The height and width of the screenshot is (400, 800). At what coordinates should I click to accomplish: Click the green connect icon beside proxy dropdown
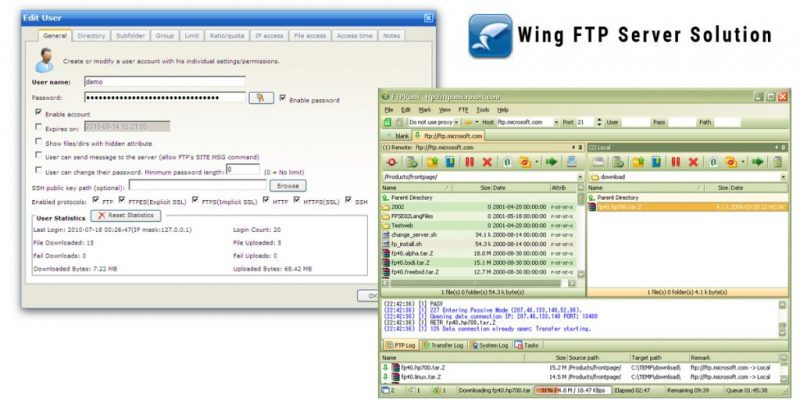pyautogui.click(x=388, y=122)
